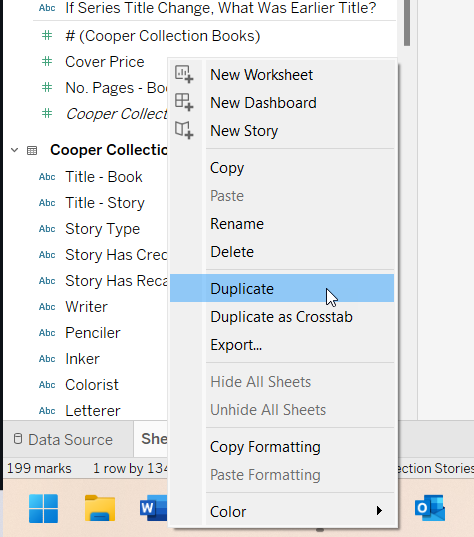Click the New Dashboard icon

point(184,102)
